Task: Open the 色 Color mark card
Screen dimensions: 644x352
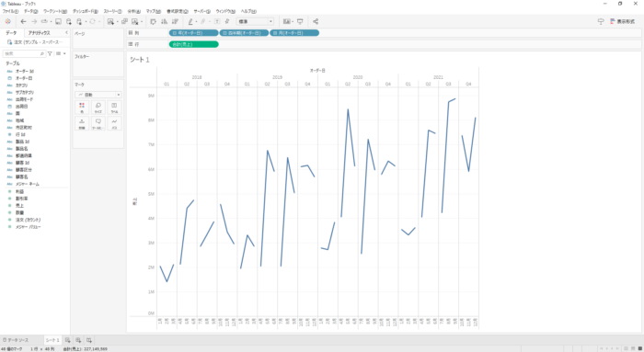Action: tap(82, 108)
